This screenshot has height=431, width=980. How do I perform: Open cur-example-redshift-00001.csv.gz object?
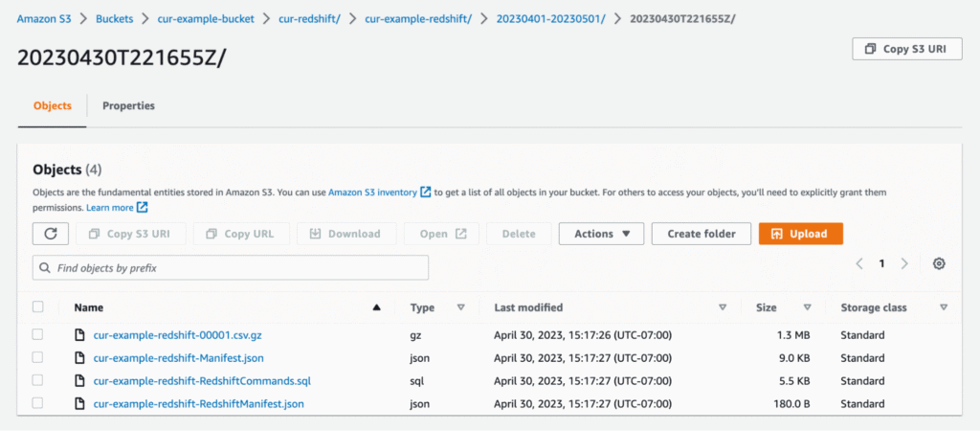(x=177, y=335)
